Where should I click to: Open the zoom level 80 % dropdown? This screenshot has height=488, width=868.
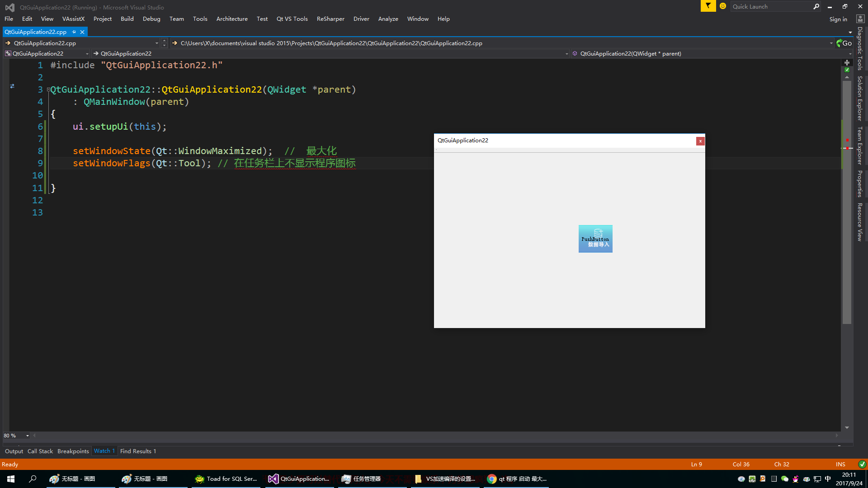16,436
